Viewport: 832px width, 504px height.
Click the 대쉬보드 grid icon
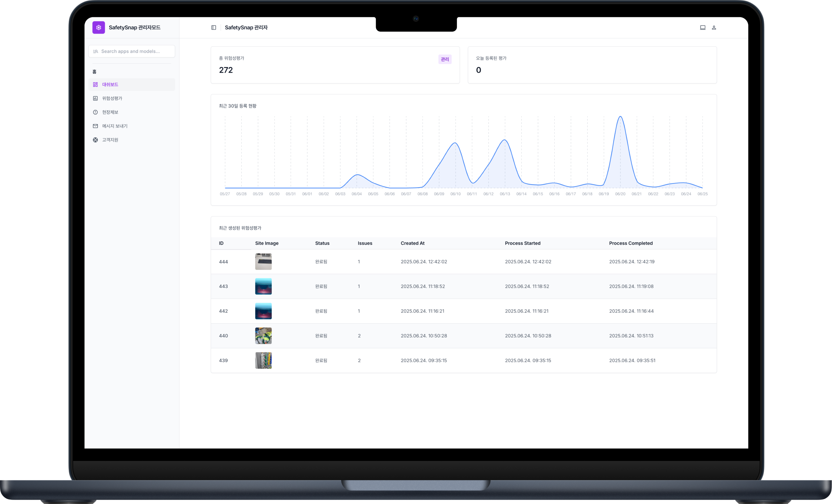coord(95,84)
